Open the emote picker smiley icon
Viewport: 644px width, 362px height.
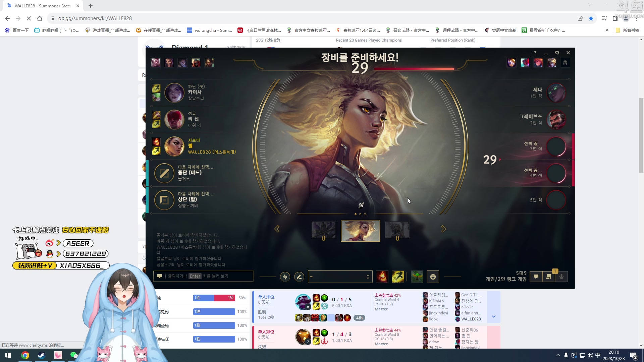point(433,277)
